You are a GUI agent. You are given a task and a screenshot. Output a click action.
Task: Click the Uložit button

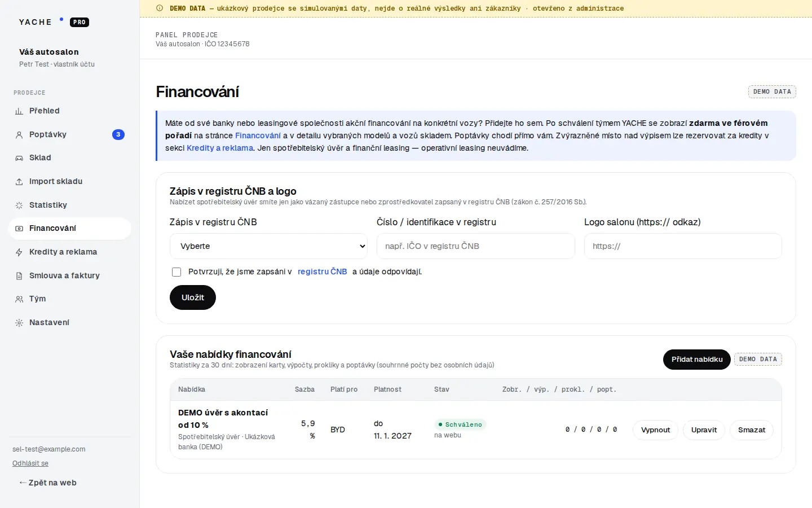193,297
